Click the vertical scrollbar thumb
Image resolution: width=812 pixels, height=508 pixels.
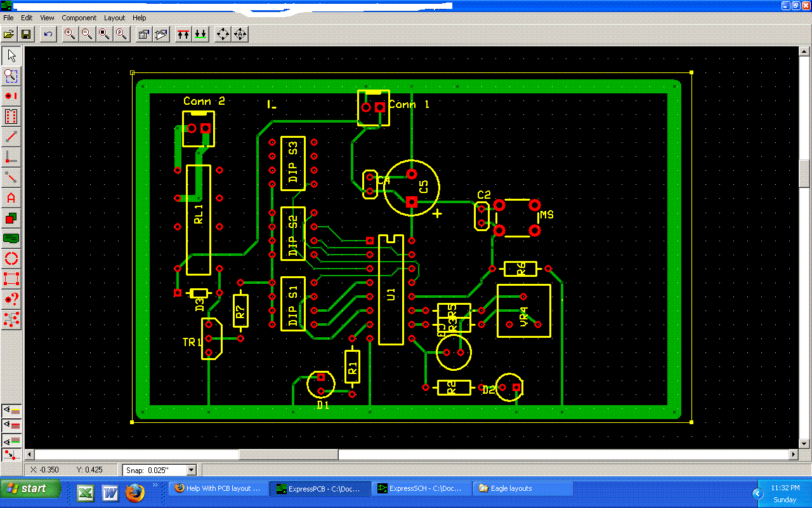click(805, 173)
